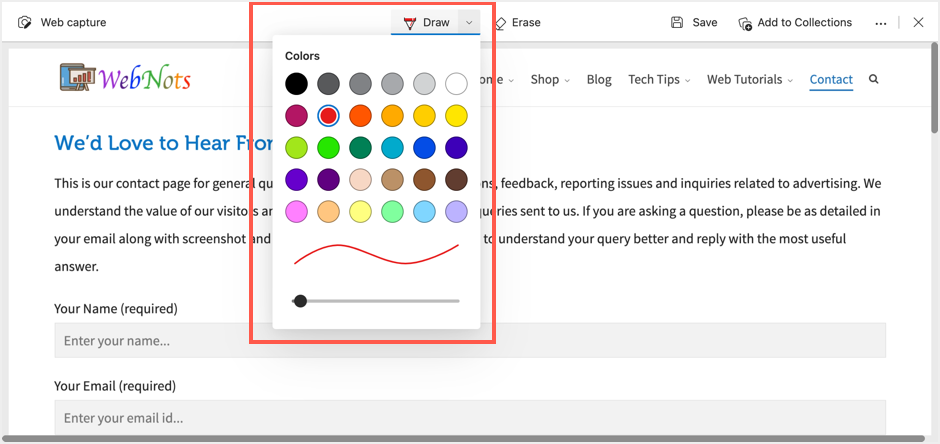940x444 pixels.
Task: Click the Your Name input field
Action: pyautogui.click(x=470, y=340)
